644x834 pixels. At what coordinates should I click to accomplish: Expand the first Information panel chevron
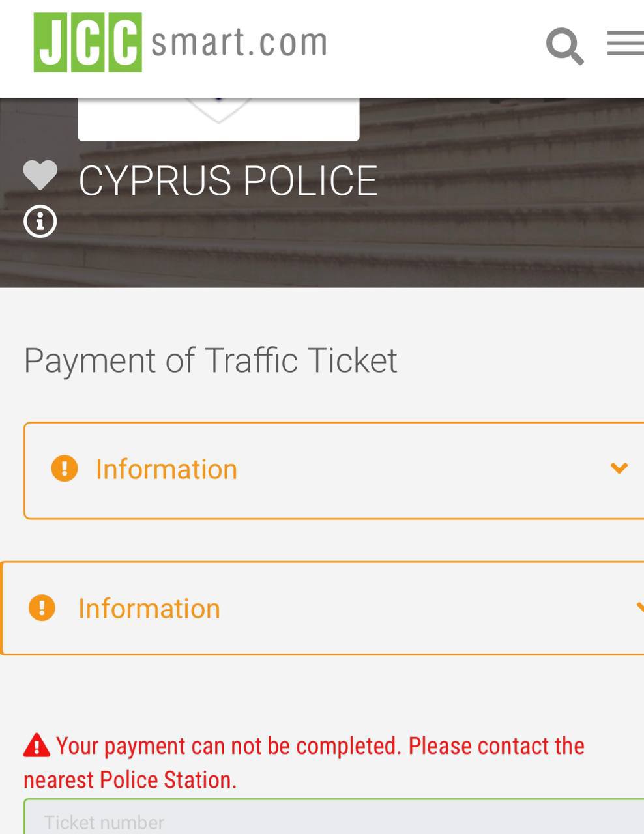click(619, 468)
